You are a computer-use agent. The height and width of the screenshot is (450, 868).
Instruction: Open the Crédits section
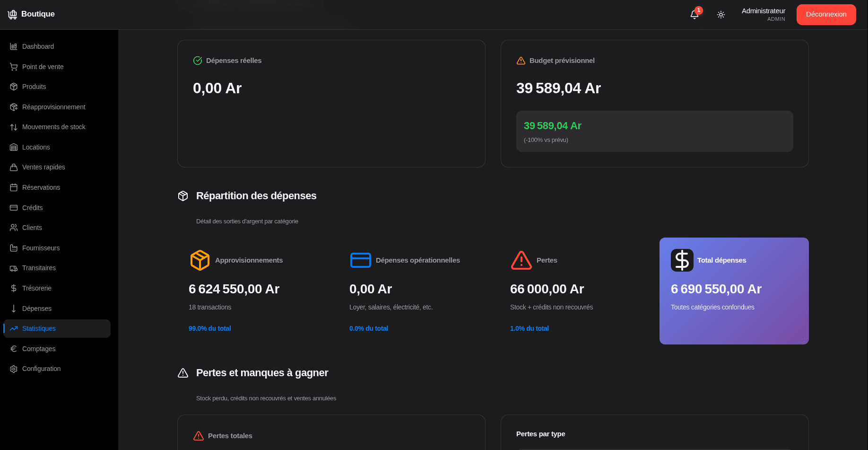[57, 208]
